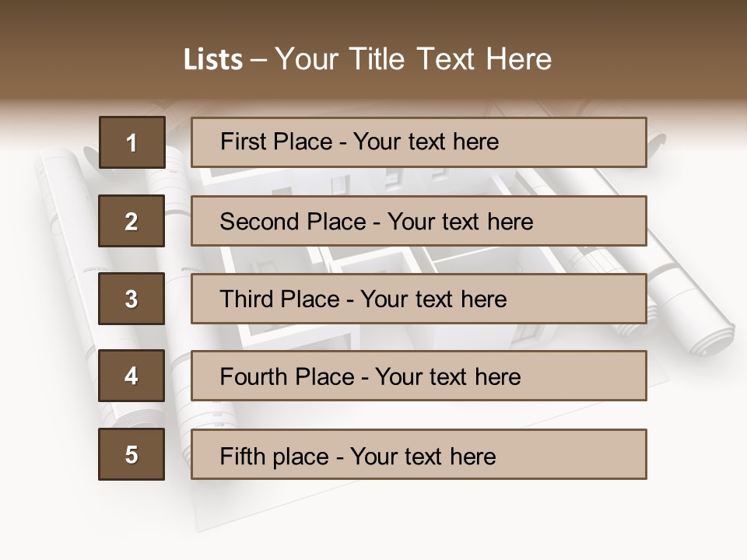The height and width of the screenshot is (560, 747).
Task: Click "Your text here" in the fifth item
Action: point(423,456)
